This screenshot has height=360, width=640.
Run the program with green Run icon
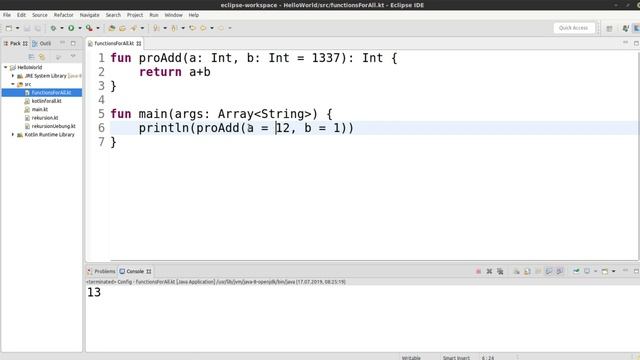pyautogui.click(x=71, y=28)
